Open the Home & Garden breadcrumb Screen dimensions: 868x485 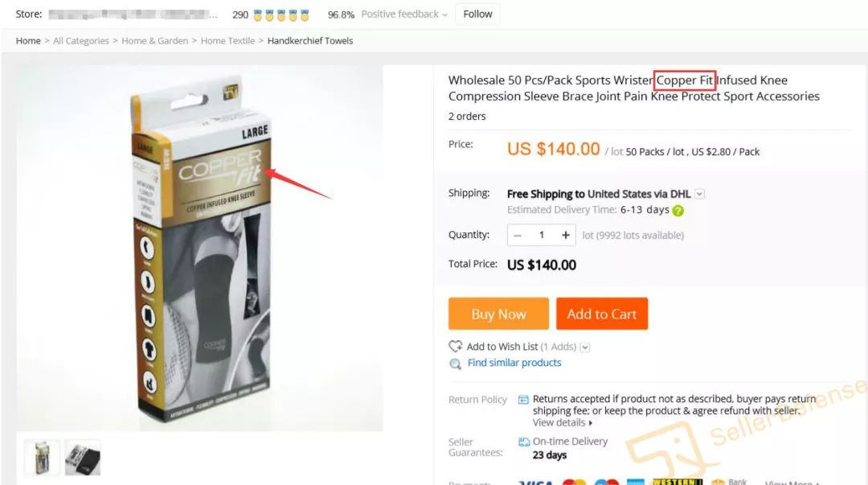click(x=154, y=41)
